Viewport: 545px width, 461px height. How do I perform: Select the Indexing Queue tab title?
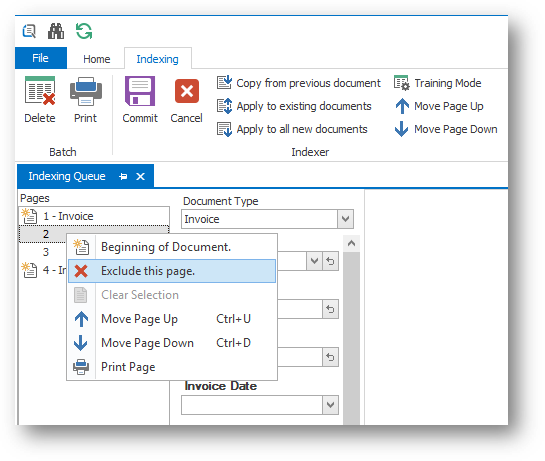coord(67,176)
